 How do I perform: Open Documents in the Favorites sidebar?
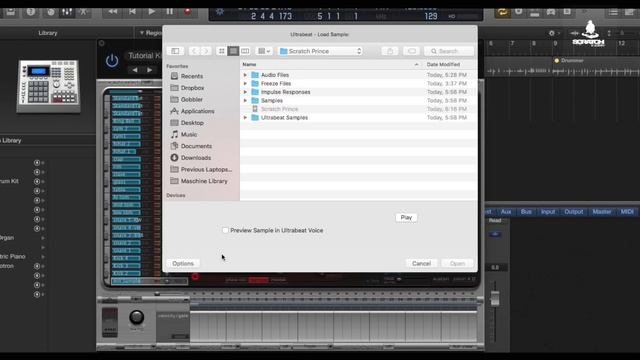tap(196, 146)
